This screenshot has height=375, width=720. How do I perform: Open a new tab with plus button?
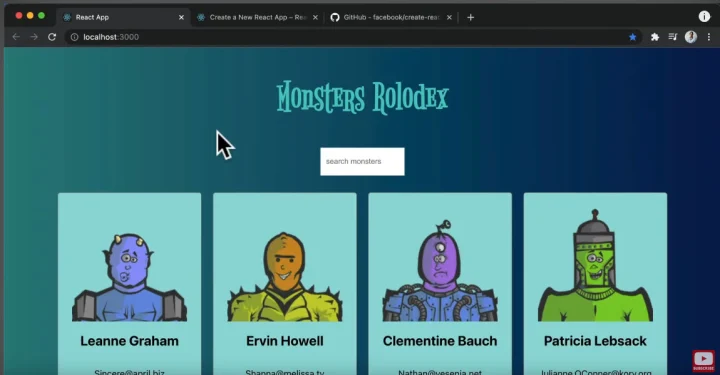[x=470, y=17]
